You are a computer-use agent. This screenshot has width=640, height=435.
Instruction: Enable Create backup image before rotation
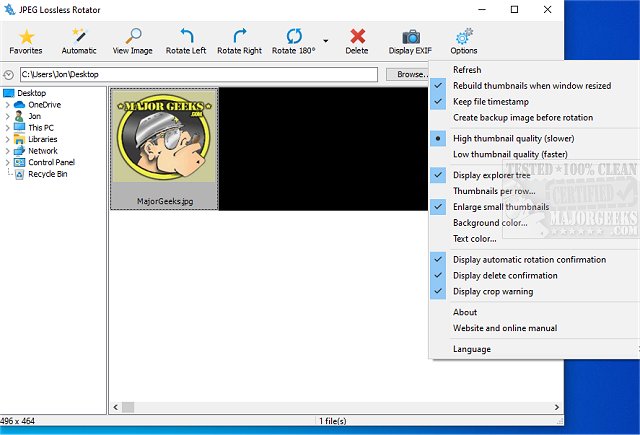[535, 118]
